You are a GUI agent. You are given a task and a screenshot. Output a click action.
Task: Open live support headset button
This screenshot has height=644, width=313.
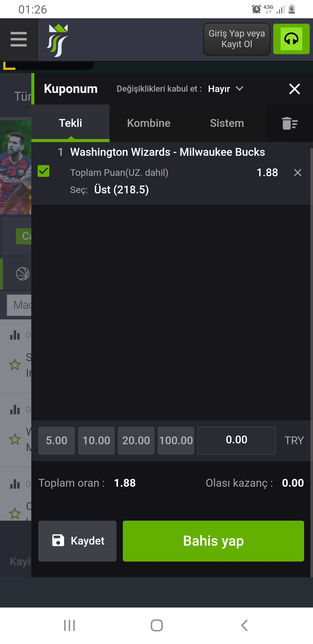291,39
